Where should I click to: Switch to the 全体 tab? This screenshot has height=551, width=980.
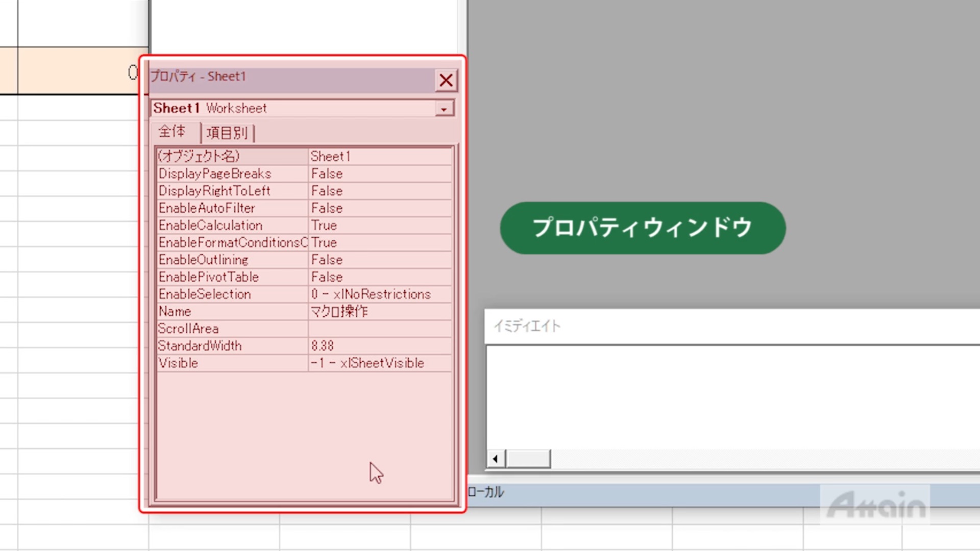click(172, 132)
